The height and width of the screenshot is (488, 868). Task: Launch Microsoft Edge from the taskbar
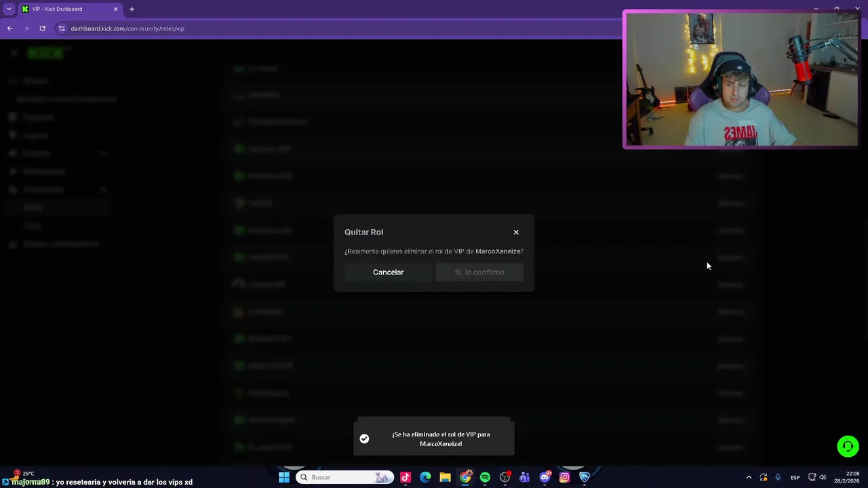click(425, 477)
